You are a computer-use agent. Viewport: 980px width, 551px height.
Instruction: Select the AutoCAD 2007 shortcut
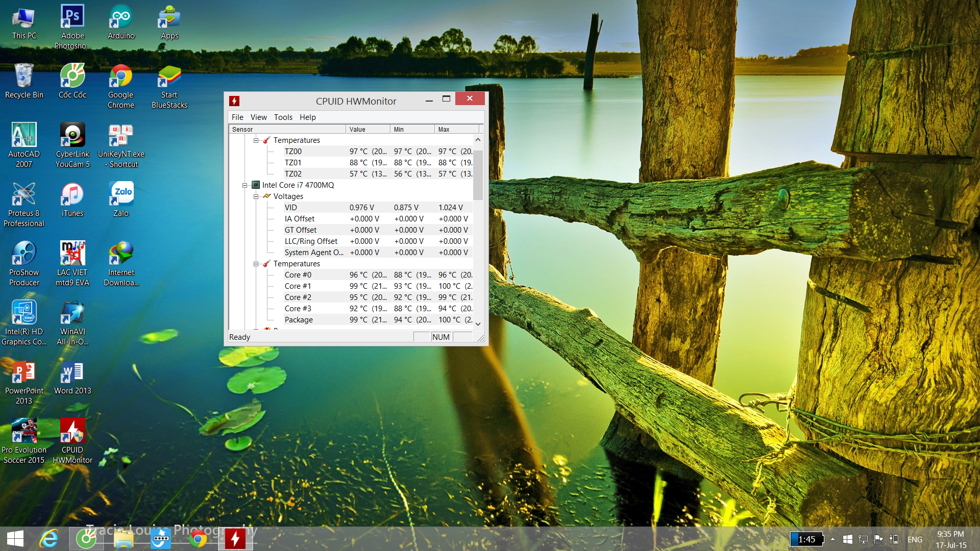[x=24, y=146]
